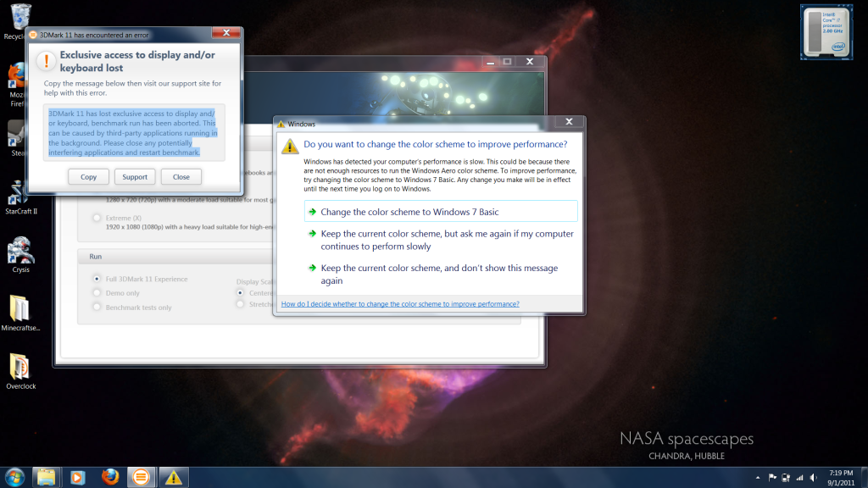Open the help link about changing color scheme

click(x=400, y=304)
